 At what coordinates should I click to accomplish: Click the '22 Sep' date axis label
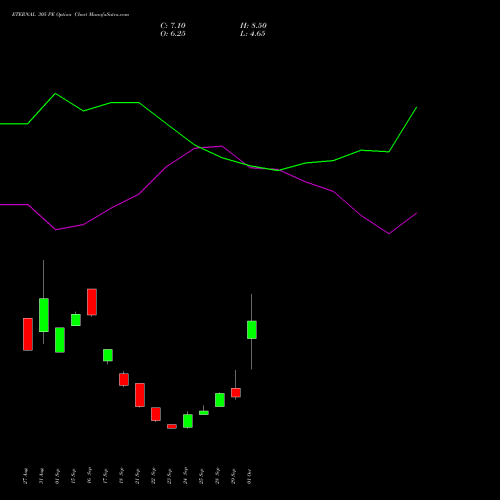[154, 476]
